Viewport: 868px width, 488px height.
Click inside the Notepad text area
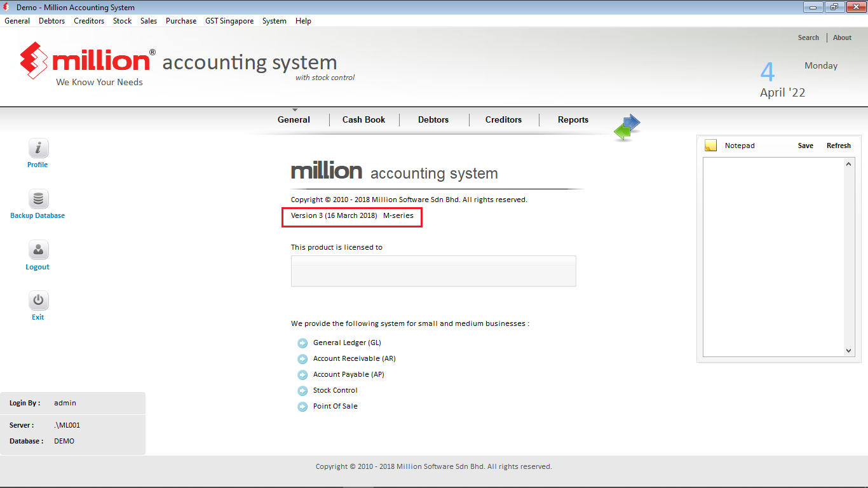click(x=773, y=257)
